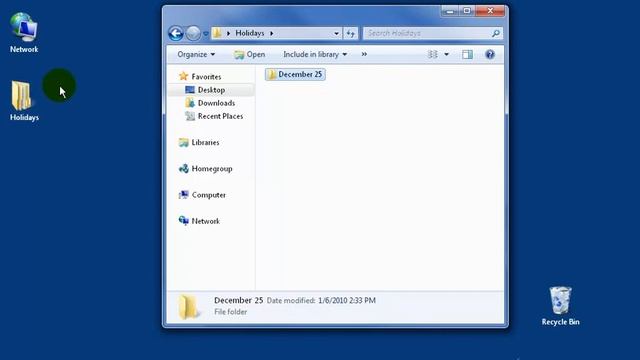
Task: Select Libraries in navigation pane
Action: (x=205, y=142)
